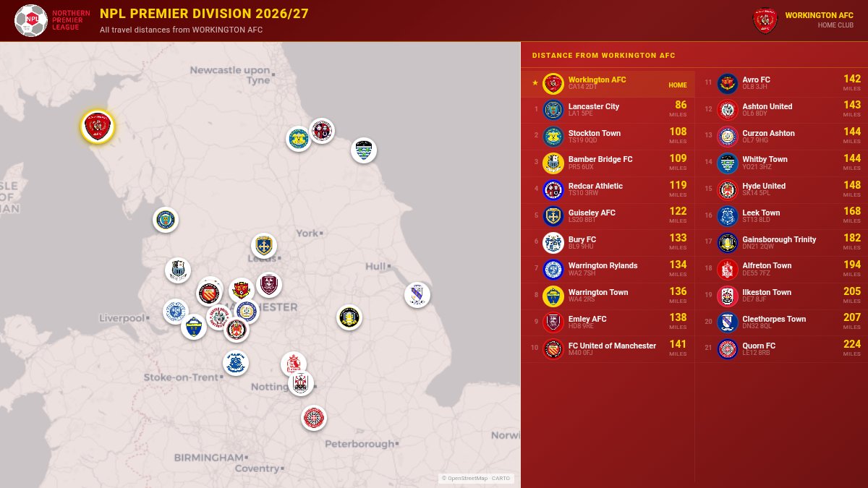The width and height of the screenshot is (868, 488).
Task: Click the 'DISTANCE FROM WORKINGTON AFC' panel heading
Action: click(604, 56)
